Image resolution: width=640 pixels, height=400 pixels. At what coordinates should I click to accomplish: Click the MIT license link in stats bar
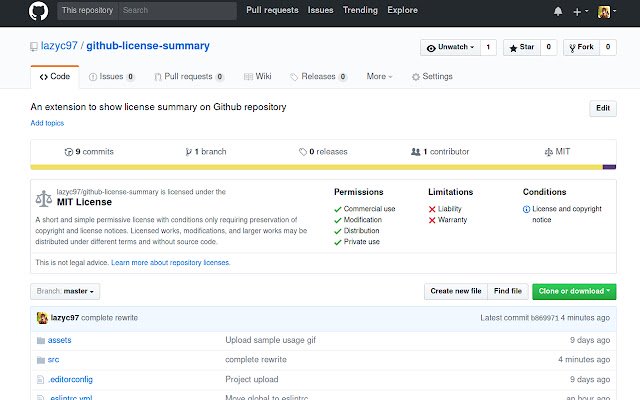pos(557,152)
